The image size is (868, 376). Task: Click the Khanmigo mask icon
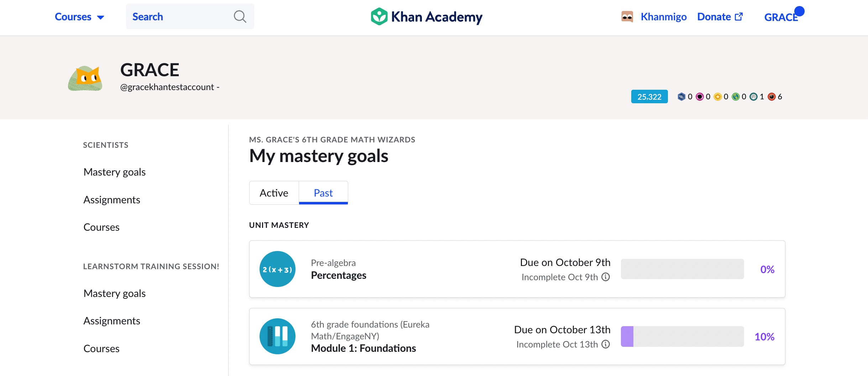pos(627,16)
